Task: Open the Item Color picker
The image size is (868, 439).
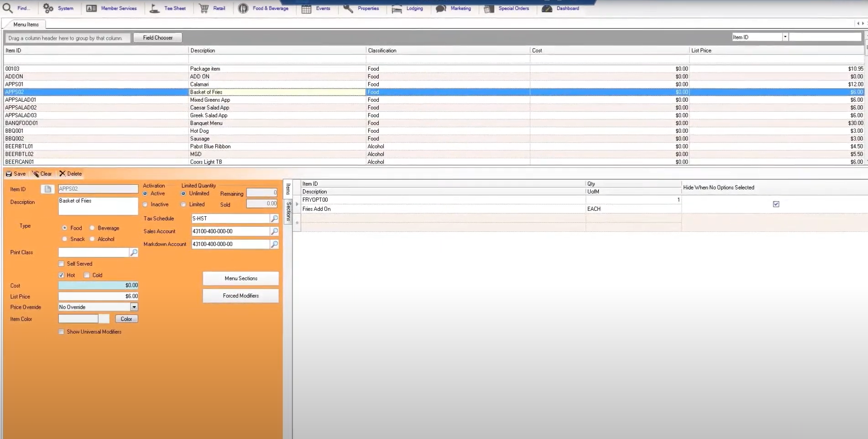Action: click(126, 319)
